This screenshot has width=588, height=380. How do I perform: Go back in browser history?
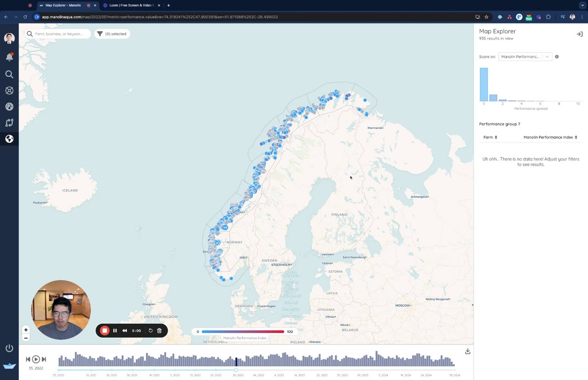tap(6, 17)
